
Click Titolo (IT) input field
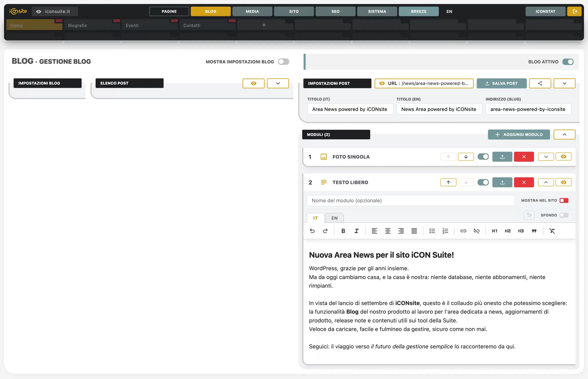click(350, 109)
